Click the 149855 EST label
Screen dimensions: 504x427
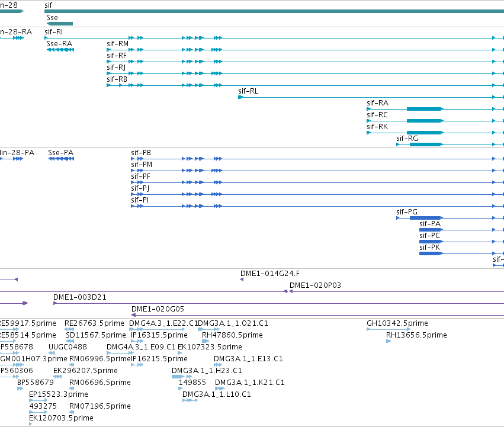(192, 383)
